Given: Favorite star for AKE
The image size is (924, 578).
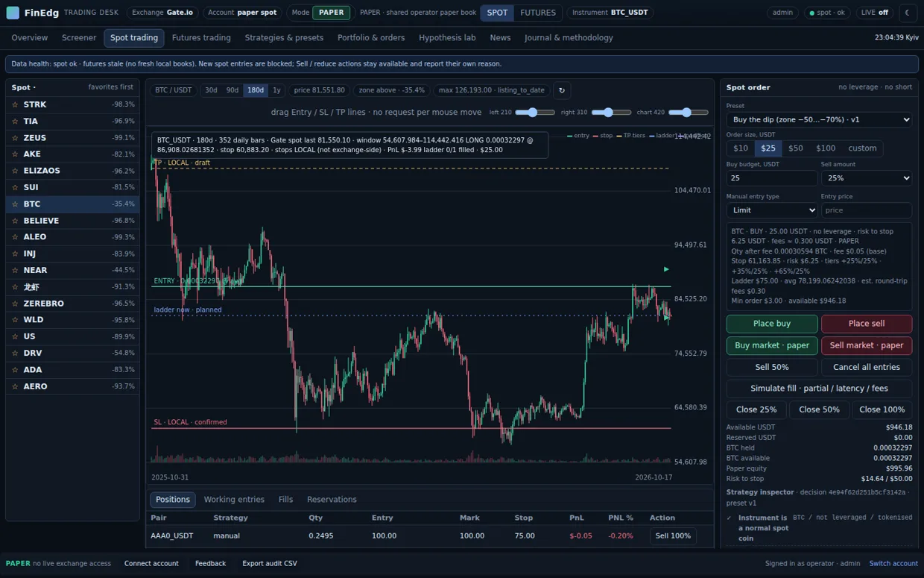Looking at the screenshot, I should tap(15, 154).
